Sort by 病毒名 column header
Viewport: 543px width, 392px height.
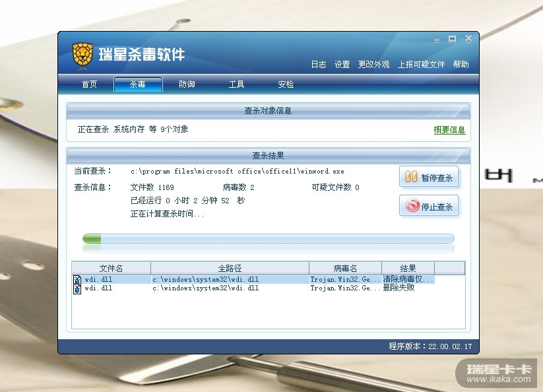tap(345, 268)
